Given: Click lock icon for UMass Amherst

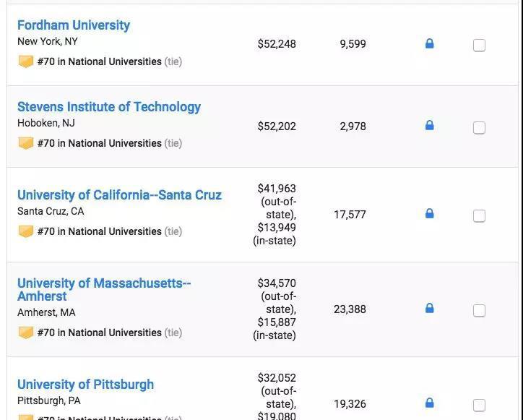Looking at the screenshot, I should 430,309.
